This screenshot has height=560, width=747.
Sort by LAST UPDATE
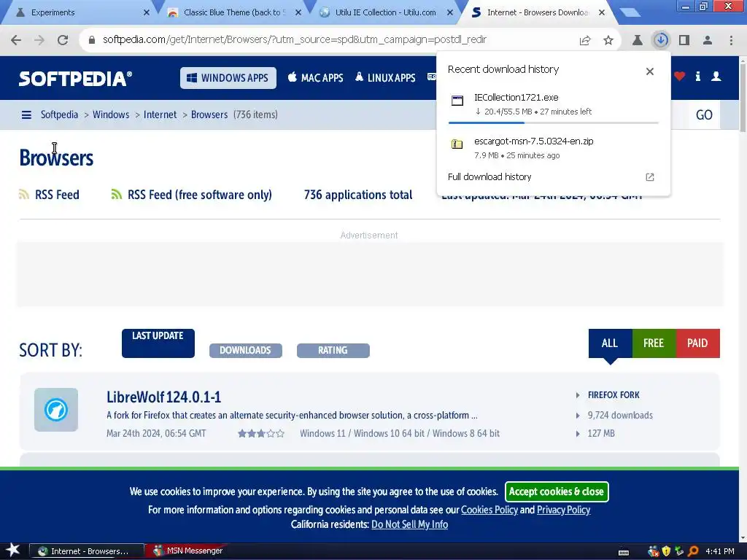click(x=158, y=343)
